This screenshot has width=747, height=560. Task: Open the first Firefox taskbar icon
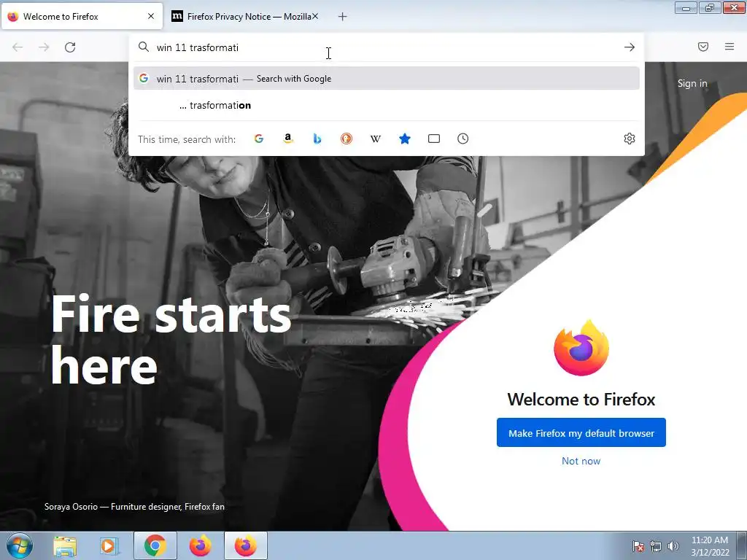200,545
